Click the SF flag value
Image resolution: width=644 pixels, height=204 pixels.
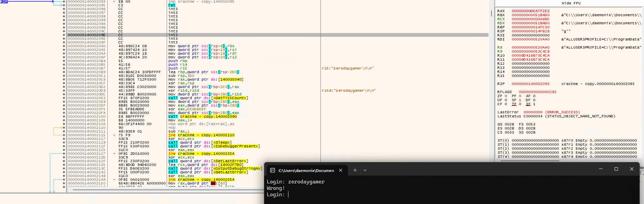click(x=520, y=100)
